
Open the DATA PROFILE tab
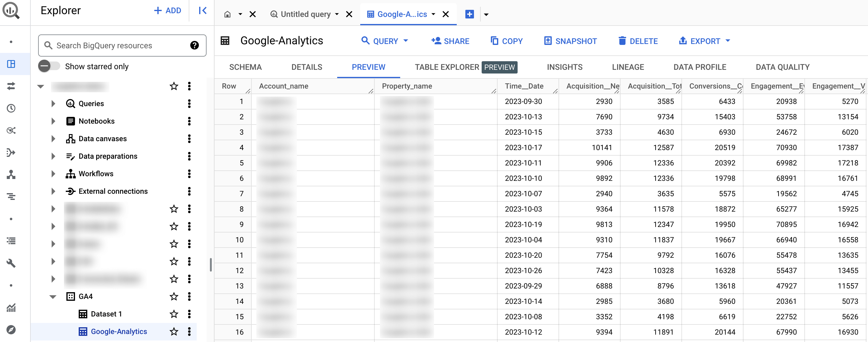[700, 67]
